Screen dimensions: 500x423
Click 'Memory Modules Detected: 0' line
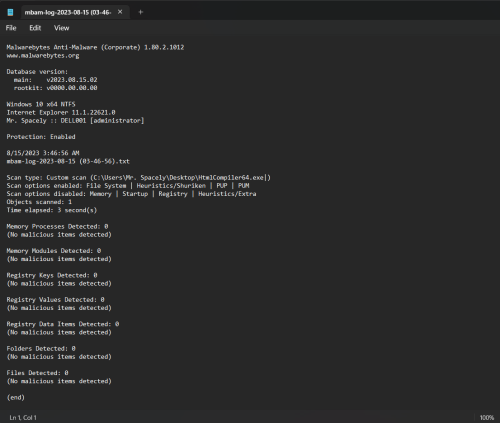tap(54, 251)
